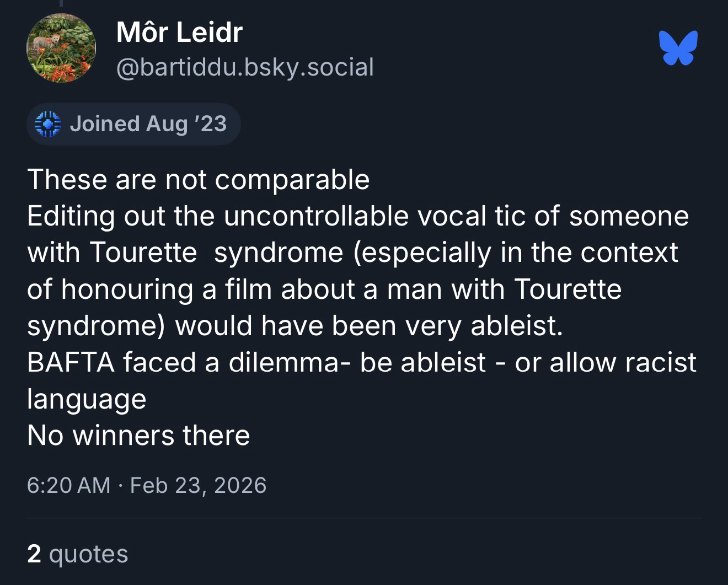Click the phrase 'would have been very ableist.'
The width and height of the screenshot is (728, 585).
(x=369, y=326)
